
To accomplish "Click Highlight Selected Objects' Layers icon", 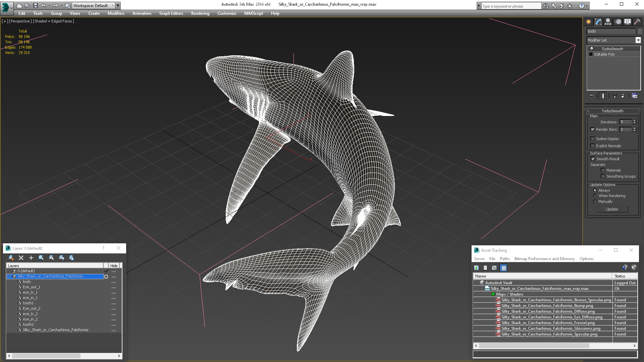I will click(51, 258).
